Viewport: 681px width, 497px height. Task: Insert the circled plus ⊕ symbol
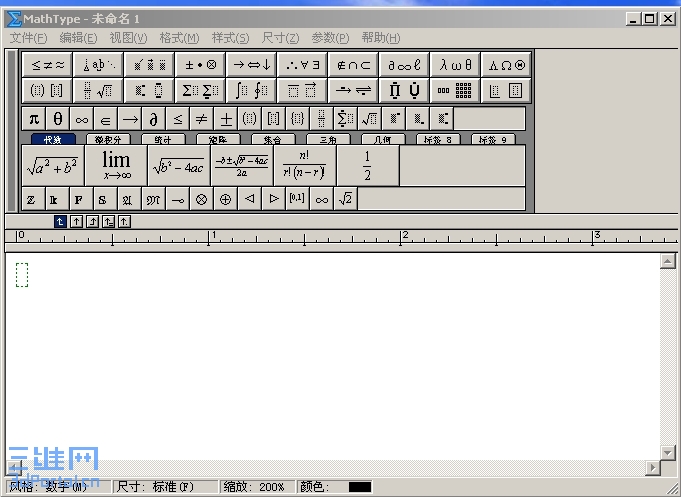tap(225, 199)
